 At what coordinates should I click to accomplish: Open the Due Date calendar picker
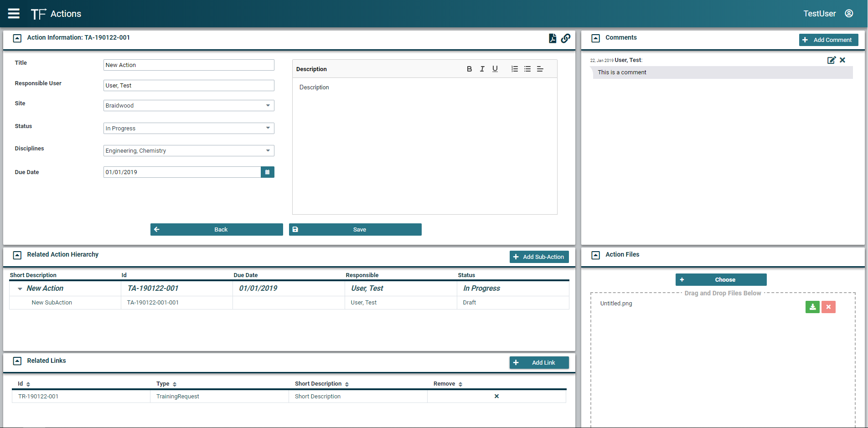point(267,172)
